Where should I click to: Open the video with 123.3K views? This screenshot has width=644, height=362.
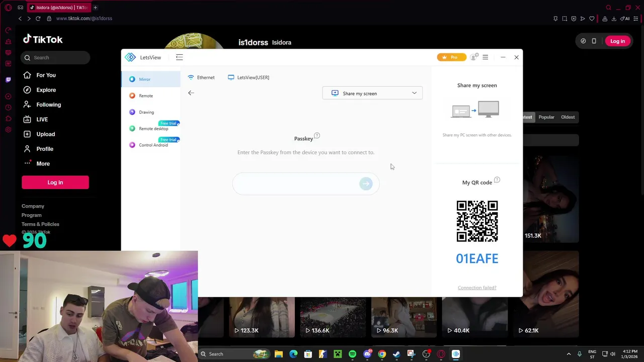(261, 317)
